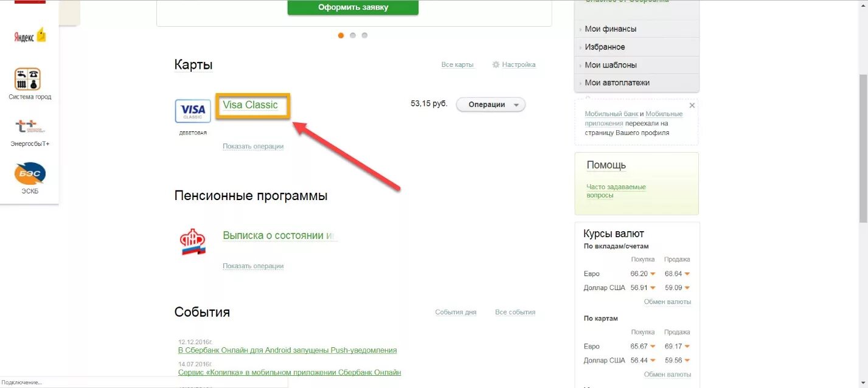The image size is (868, 388).
Task: Select the third carousel dot
Action: point(364,35)
